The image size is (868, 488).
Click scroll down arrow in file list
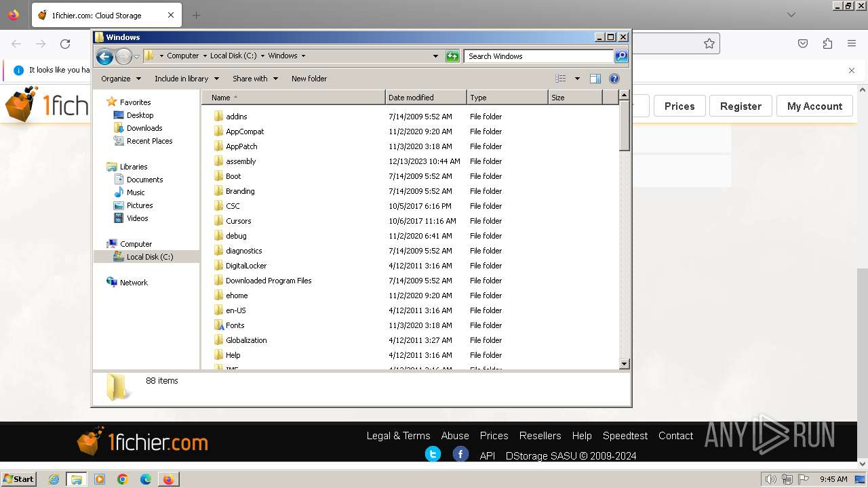625,364
